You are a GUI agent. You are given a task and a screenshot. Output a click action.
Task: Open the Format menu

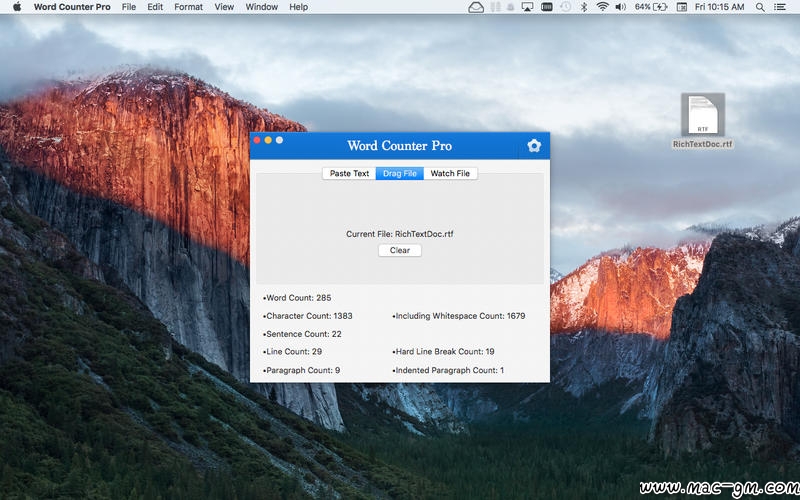pos(188,7)
